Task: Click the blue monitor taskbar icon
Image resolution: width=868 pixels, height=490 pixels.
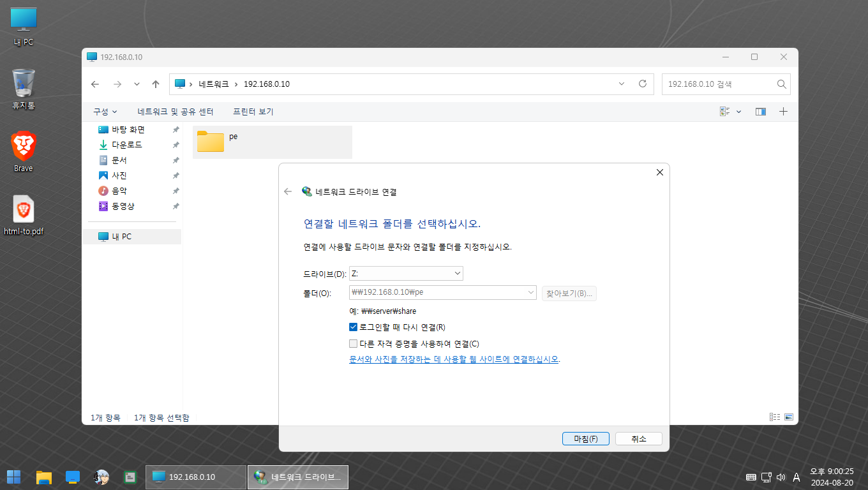Action: pyautogui.click(x=73, y=477)
